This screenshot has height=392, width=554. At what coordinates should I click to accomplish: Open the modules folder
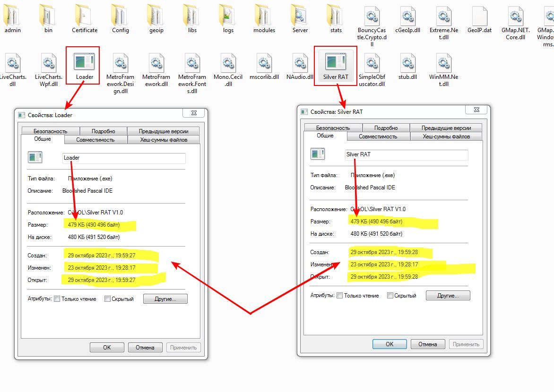click(x=264, y=18)
